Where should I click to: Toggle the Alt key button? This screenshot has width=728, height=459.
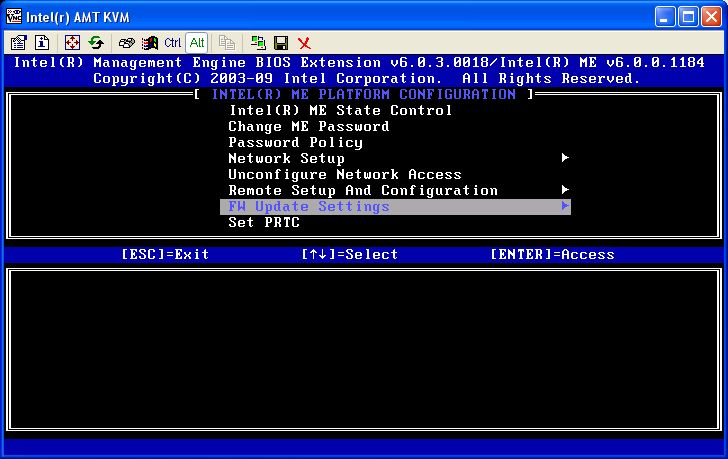pyautogui.click(x=197, y=43)
